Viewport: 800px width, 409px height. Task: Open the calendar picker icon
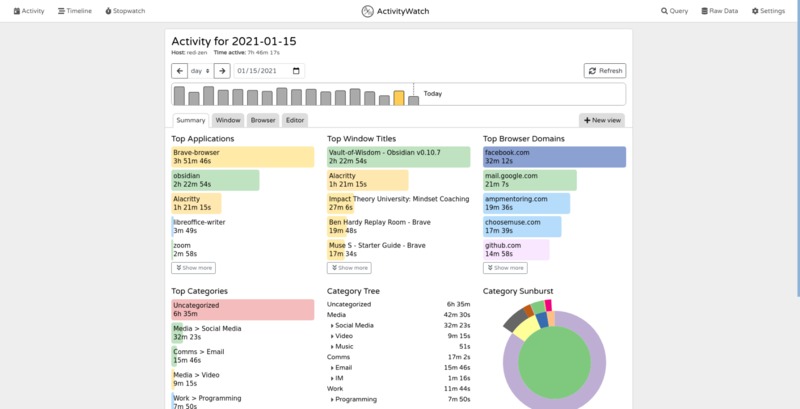(296, 71)
